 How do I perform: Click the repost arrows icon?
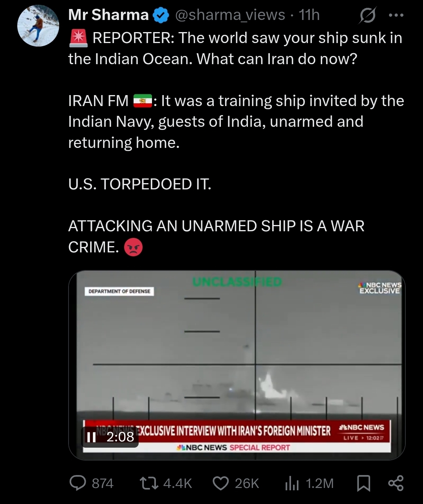pos(149,483)
